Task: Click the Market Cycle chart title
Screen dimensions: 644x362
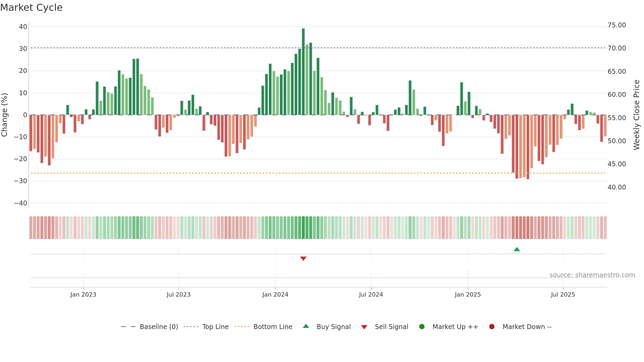Action: [x=31, y=8]
